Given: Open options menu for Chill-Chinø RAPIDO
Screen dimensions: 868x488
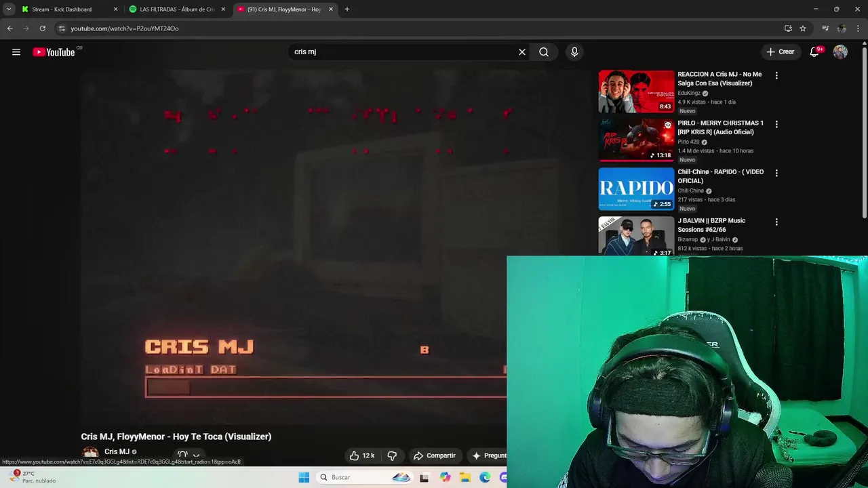Looking at the screenshot, I should [x=776, y=173].
